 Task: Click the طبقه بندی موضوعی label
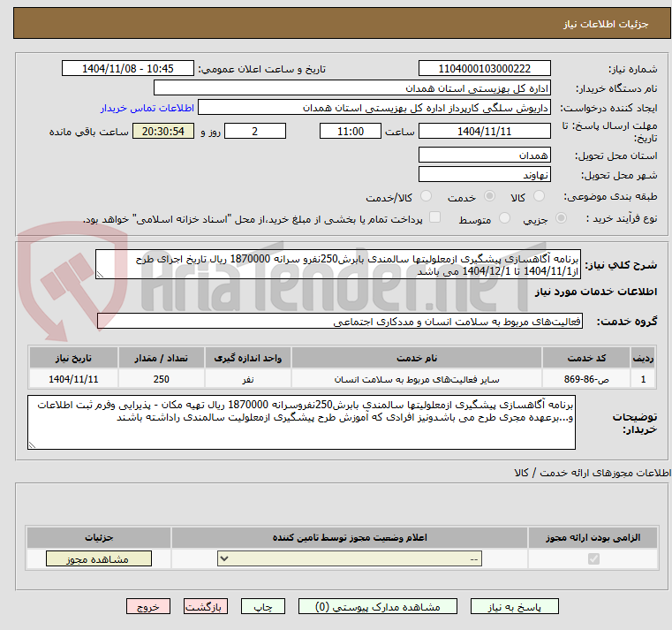tap(610, 196)
